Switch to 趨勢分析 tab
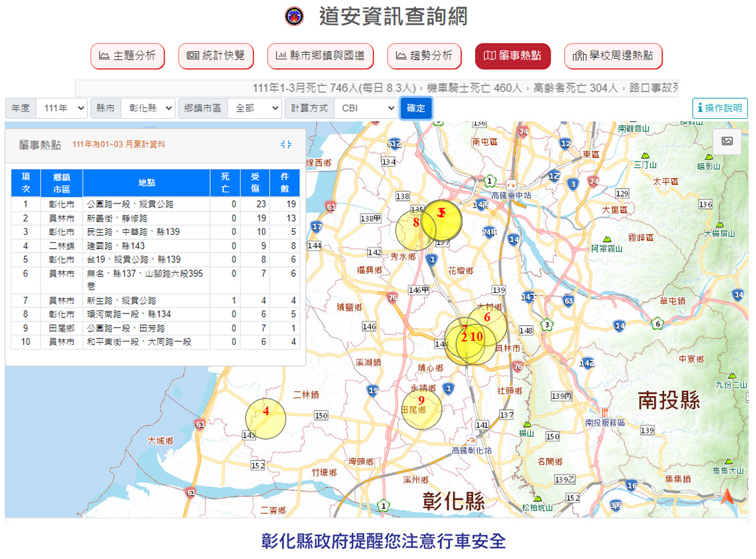 click(424, 56)
